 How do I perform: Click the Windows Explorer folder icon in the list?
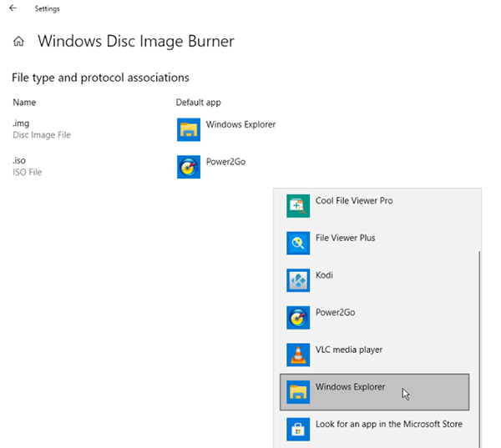(298, 392)
